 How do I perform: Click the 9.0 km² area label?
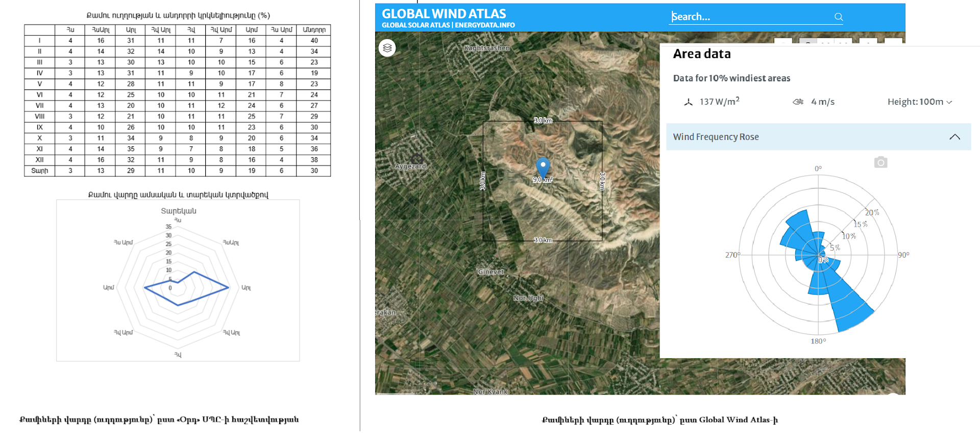pyautogui.click(x=543, y=180)
